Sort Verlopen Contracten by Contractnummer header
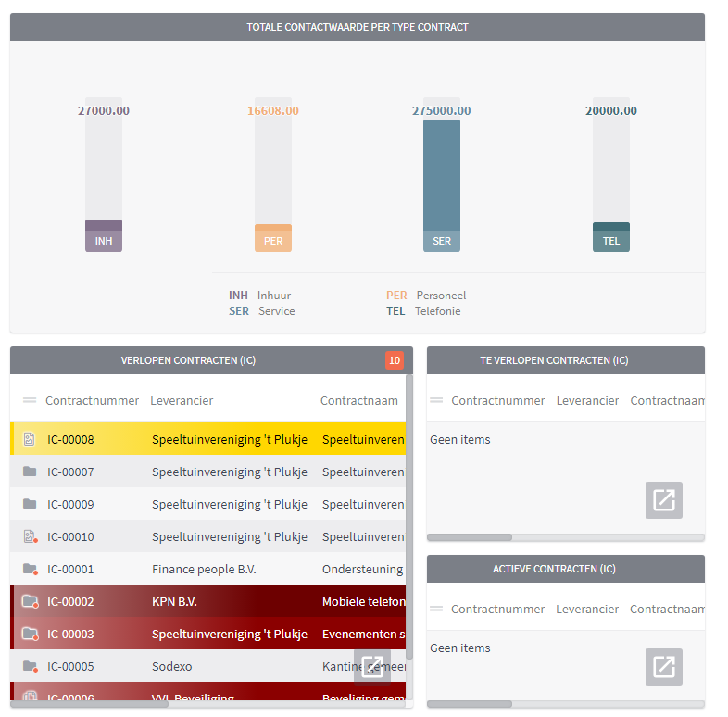 pyautogui.click(x=92, y=400)
